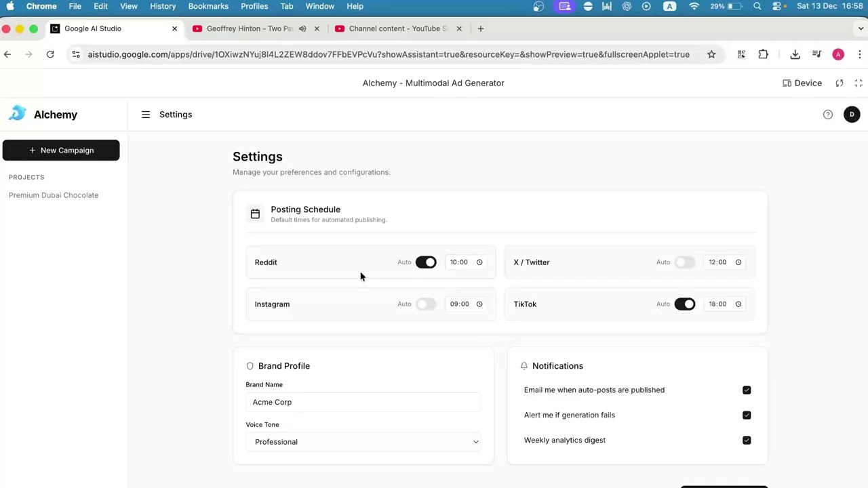This screenshot has width=868, height=488.
Task: Click the reload applet icon beside Device
Action: [840, 83]
